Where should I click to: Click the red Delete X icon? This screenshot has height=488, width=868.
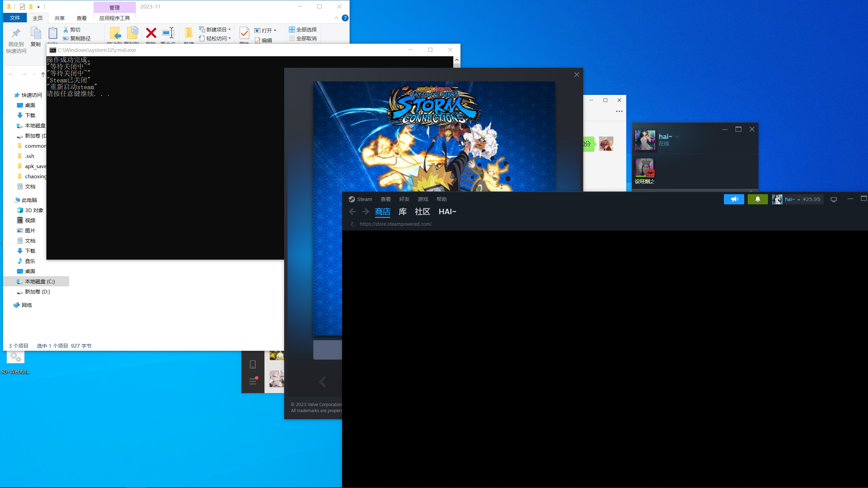(x=151, y=33)
